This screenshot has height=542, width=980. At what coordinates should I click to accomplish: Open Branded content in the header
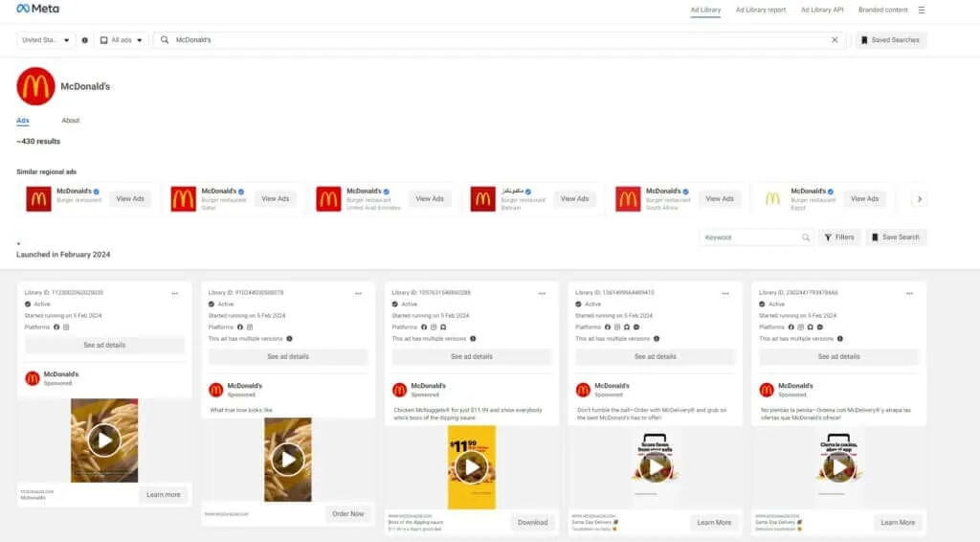[x=882, y=10]
